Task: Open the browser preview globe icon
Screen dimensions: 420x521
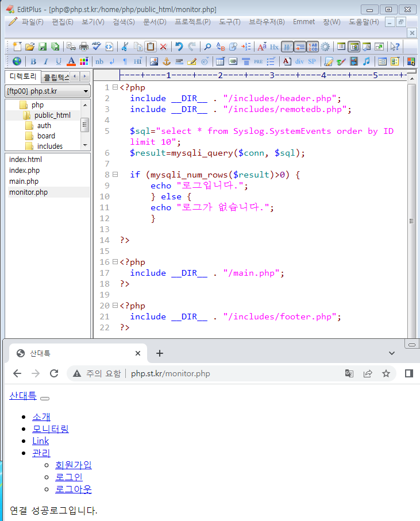Action: [x=17, y=61]
